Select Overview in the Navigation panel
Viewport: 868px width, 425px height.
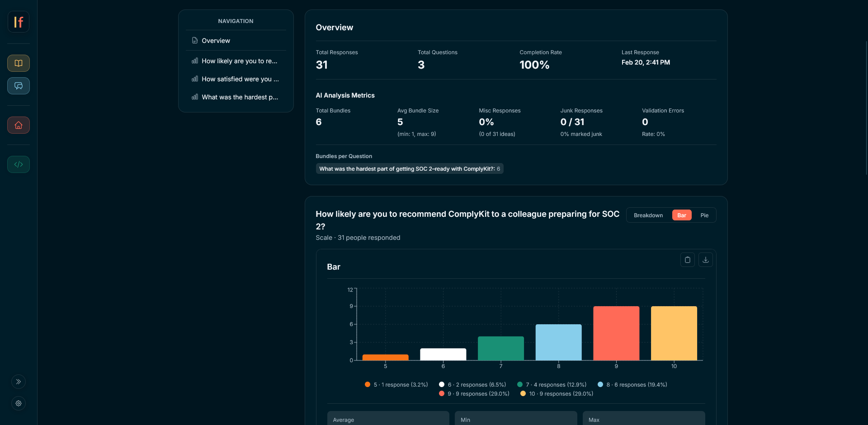click(216, 40)
